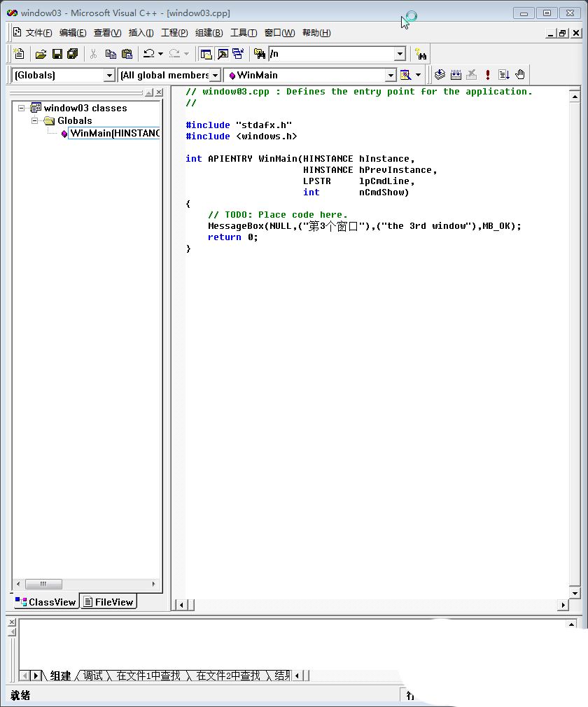
Task: Collapse the Globals tree node
Action: pos(34,120)
